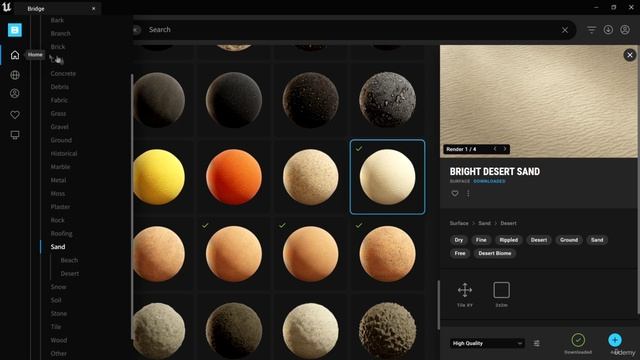Select the bright orange sphere thumbnail
640x360 pixels.
click(x=234, y=177)
